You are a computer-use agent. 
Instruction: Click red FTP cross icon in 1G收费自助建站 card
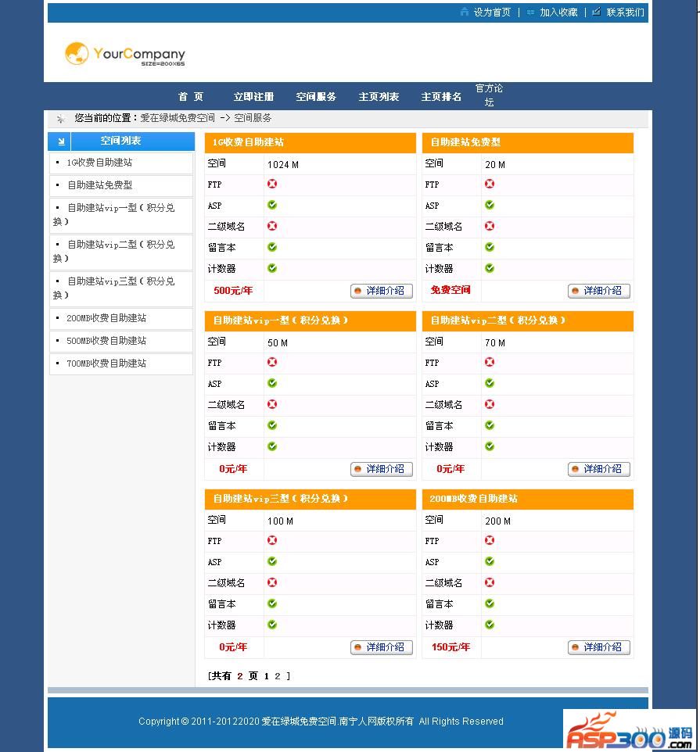[x=272, y=184]
